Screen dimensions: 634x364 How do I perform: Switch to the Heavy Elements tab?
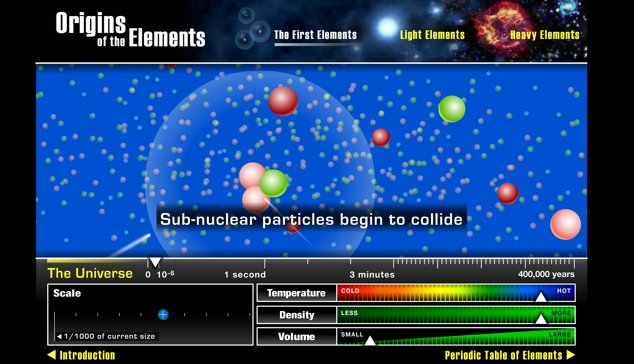click(545, 35)
